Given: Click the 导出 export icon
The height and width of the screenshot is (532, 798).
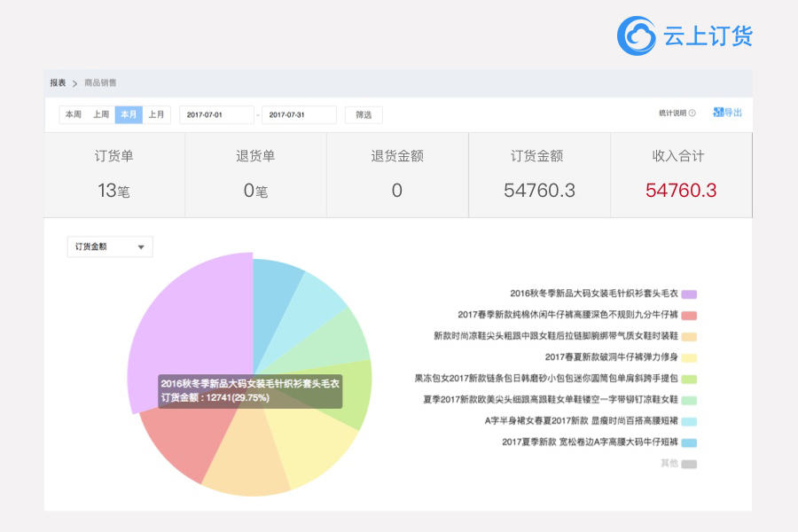Looking at the screenshot, I should pyautogui.click(x=718, y=113).
